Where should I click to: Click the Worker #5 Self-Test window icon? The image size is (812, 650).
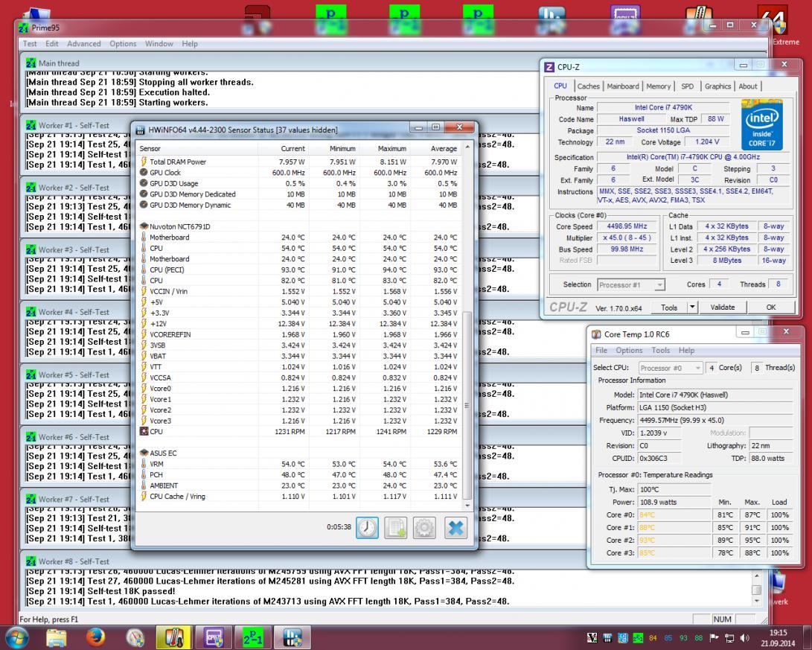coord(31,375)
